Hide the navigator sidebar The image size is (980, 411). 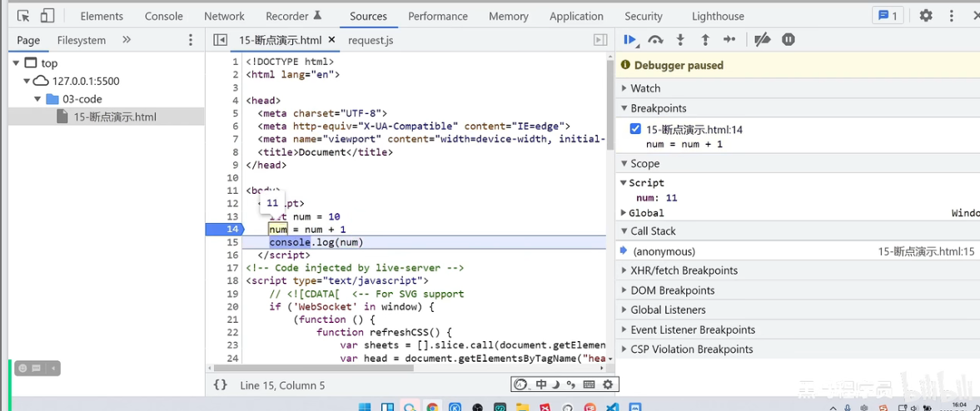click(x=220, y=40)
